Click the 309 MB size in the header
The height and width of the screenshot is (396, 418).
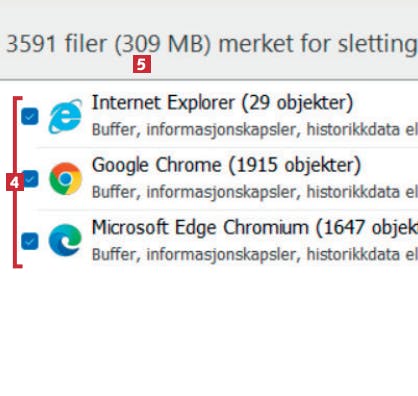pos(163,44)
